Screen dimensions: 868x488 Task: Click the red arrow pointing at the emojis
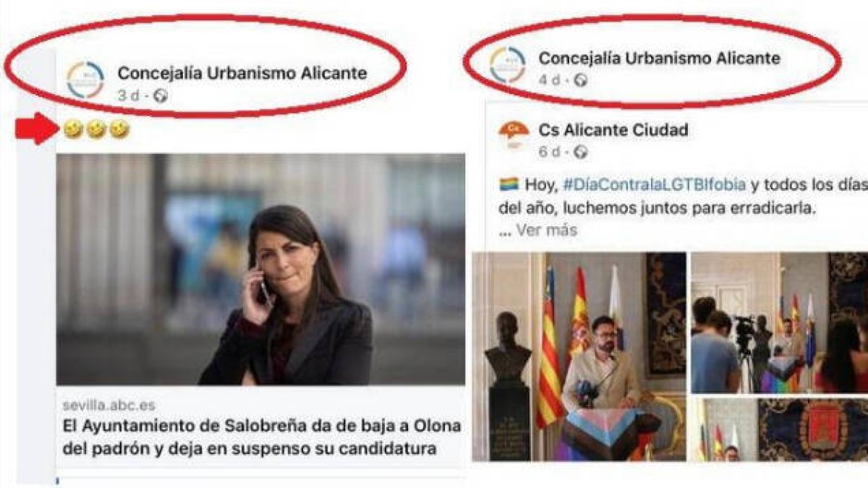pyautogui.click(x=37, y=129)
